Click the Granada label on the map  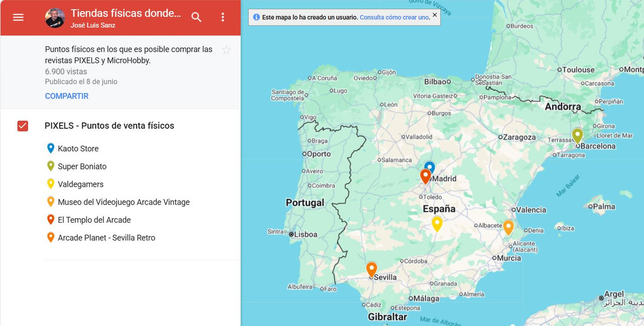coord(445,284)
